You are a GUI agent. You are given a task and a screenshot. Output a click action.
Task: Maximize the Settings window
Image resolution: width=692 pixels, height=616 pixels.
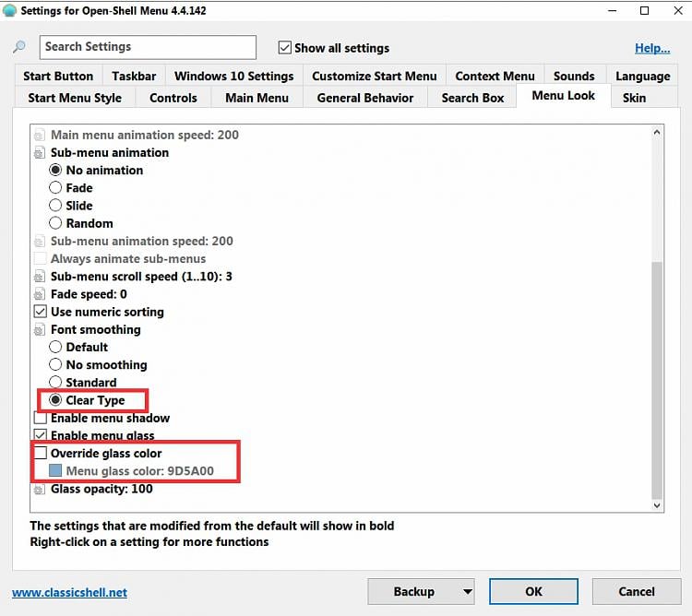click(644, 10)
